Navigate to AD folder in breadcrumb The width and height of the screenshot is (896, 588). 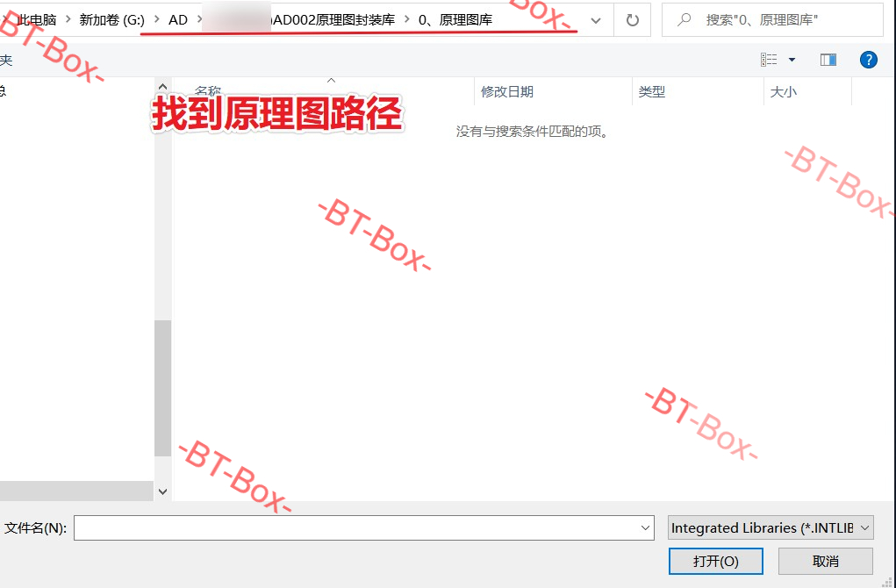[x=178, y=20]
